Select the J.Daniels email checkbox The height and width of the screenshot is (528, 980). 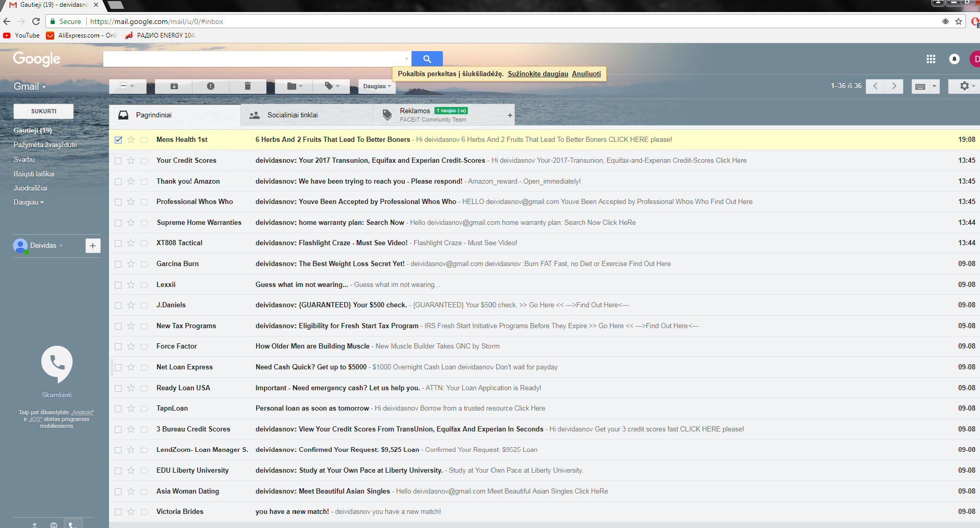point(118,305)
